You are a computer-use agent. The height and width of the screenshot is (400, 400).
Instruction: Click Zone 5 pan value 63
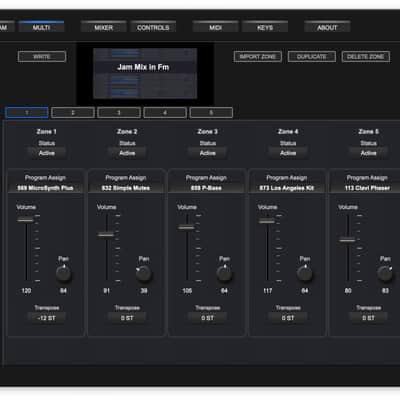pyautogui.click(x=385, y=291)
